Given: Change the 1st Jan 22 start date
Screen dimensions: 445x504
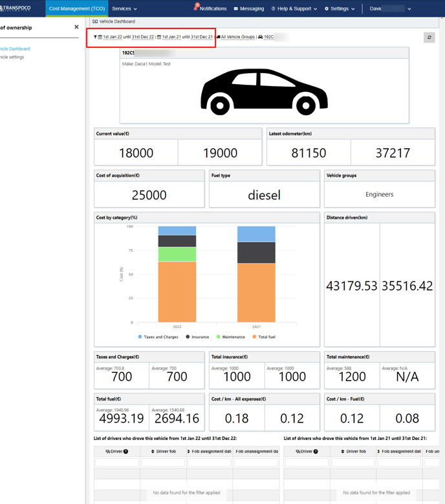Looking at the screenshot, I should coord(113,37).
